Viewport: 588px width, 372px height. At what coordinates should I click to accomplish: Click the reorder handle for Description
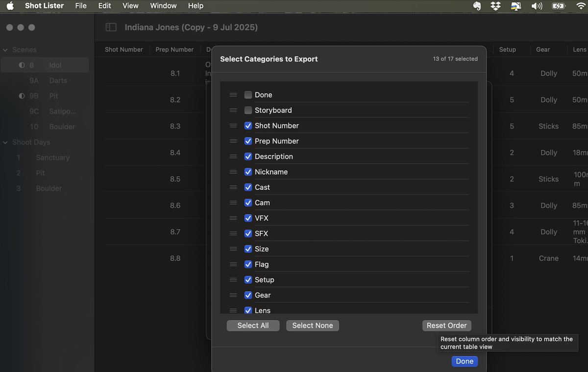tap(233, 157)
